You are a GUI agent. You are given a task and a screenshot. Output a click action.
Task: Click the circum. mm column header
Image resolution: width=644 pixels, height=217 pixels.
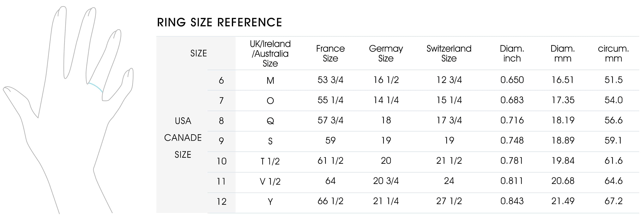coord(613,53)
